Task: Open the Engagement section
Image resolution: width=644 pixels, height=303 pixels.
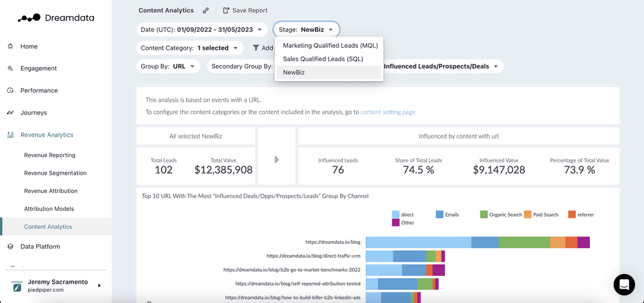Action: (39, 68)
